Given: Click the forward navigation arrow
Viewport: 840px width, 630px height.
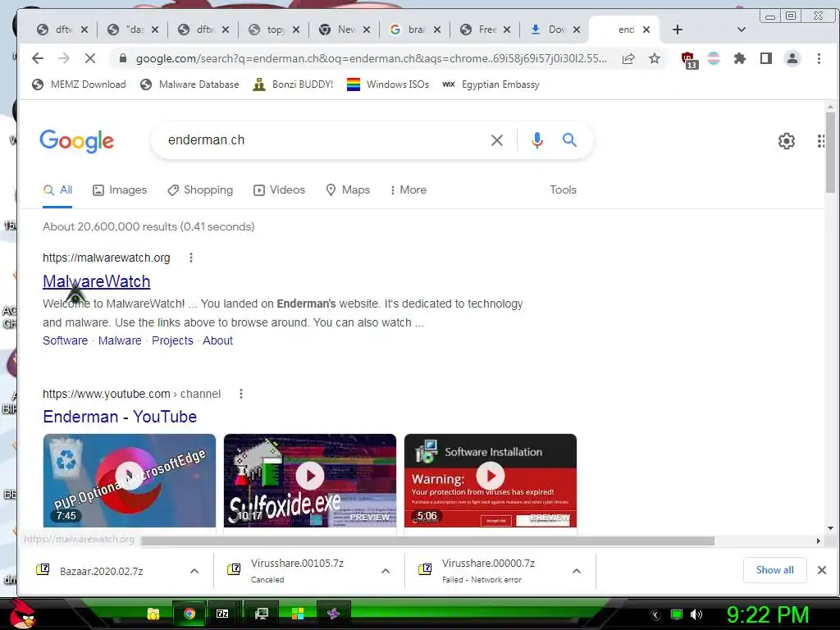Looking at the screenshot, I should click(63, 58).
